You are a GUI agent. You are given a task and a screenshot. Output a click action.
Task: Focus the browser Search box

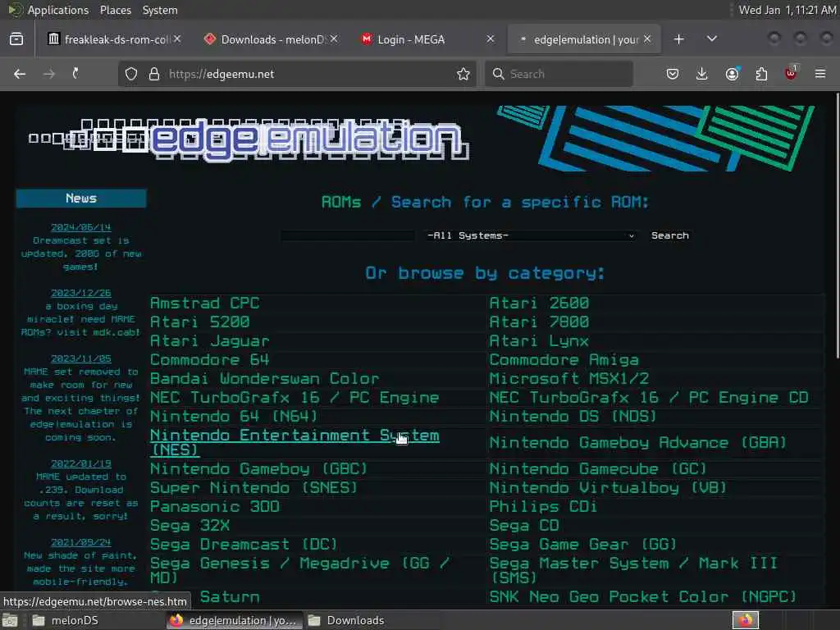(559, 74)
